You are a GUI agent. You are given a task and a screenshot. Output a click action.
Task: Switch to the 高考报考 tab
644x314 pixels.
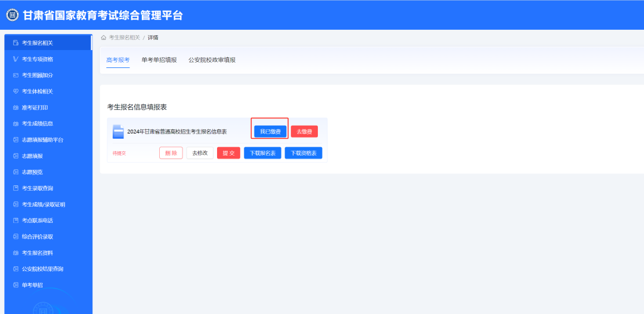click(x=118, y=60)
